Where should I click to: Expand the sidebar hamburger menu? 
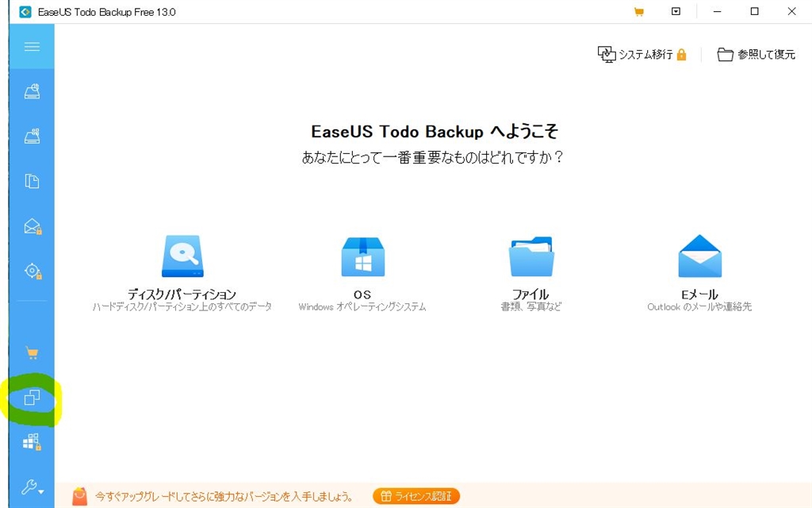click(32, 47)
